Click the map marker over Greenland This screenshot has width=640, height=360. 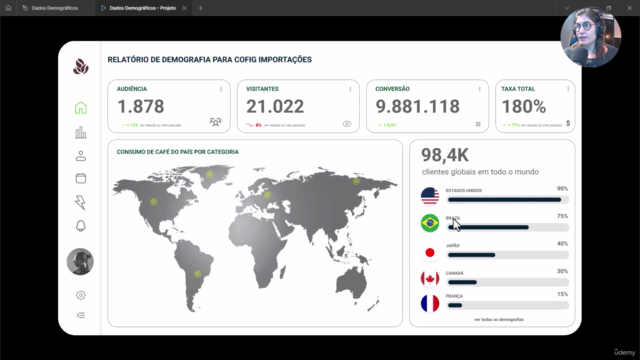(209, 174)
